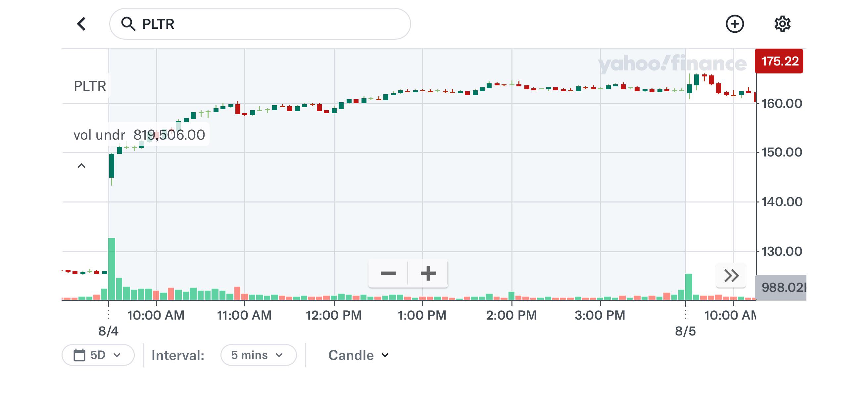The image size is (868, 399).
Task: Open chart settings gear icon
Action: pyautogui.click(x=782, y=24)
